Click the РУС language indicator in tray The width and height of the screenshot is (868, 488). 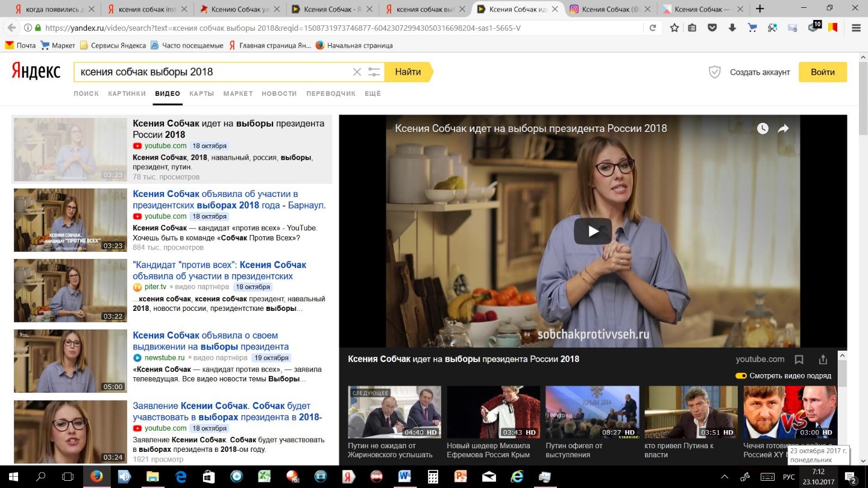coord(788,477)
